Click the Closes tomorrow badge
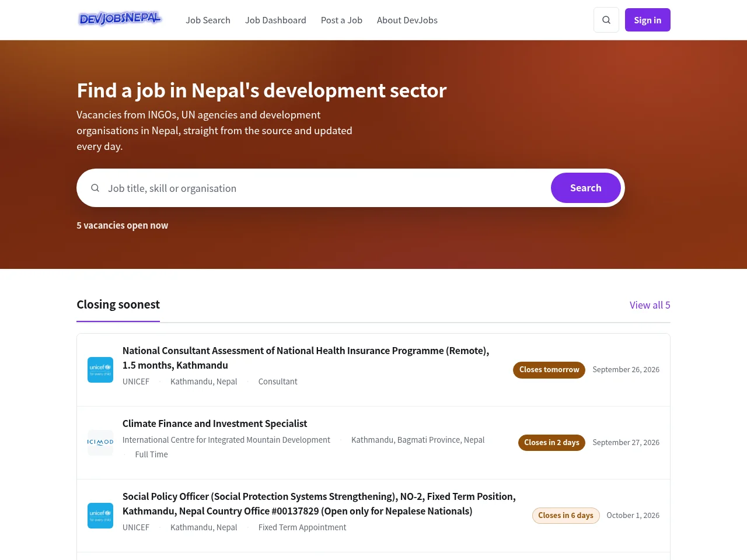Image resolution: width=747 pixels, height=560 pixels. coord(549,370)
